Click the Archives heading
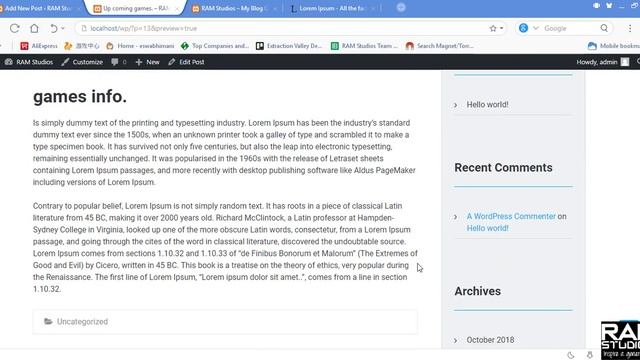640x360 pixels. 478,291
